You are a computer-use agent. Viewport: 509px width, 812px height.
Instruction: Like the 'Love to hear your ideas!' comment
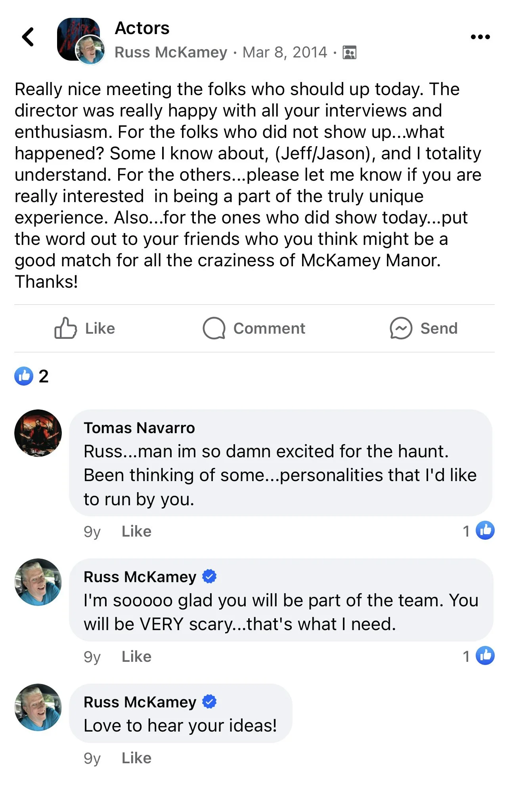tap(136, 758)
